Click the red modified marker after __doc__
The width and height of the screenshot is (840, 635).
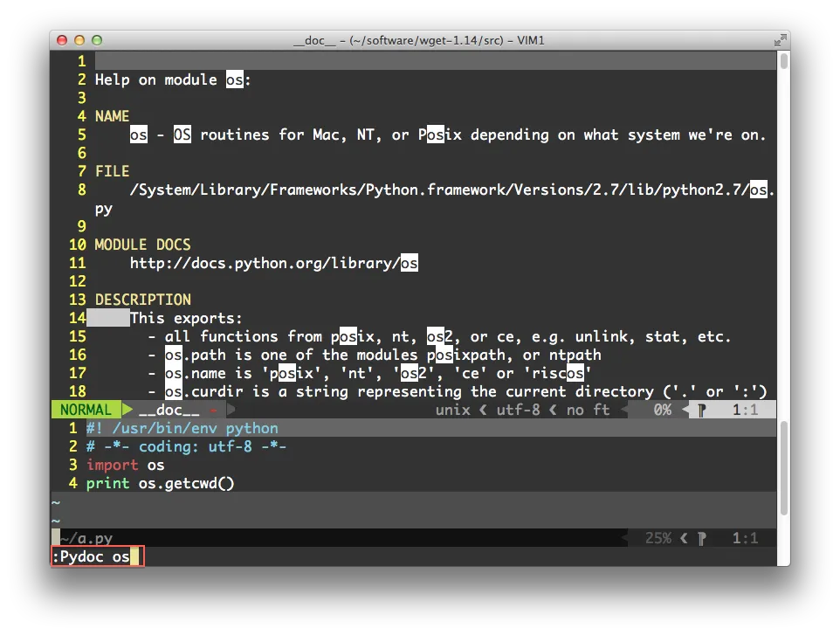click(213, 410)
